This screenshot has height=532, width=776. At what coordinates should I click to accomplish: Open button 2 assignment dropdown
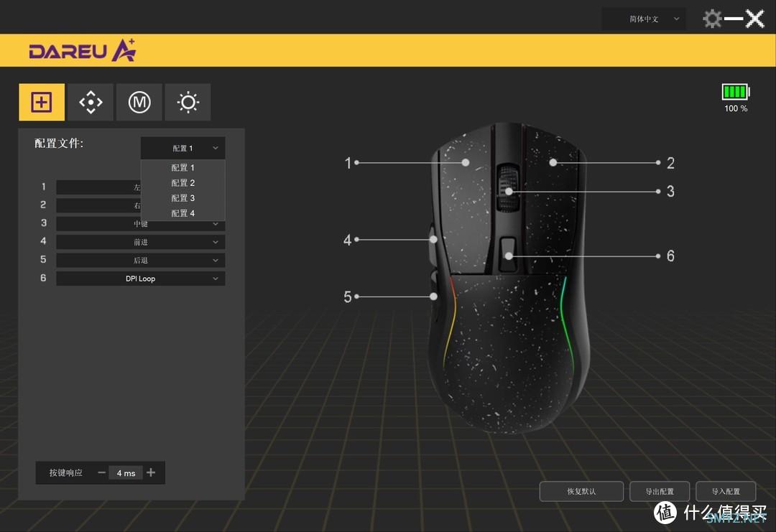tap(98, 205)
